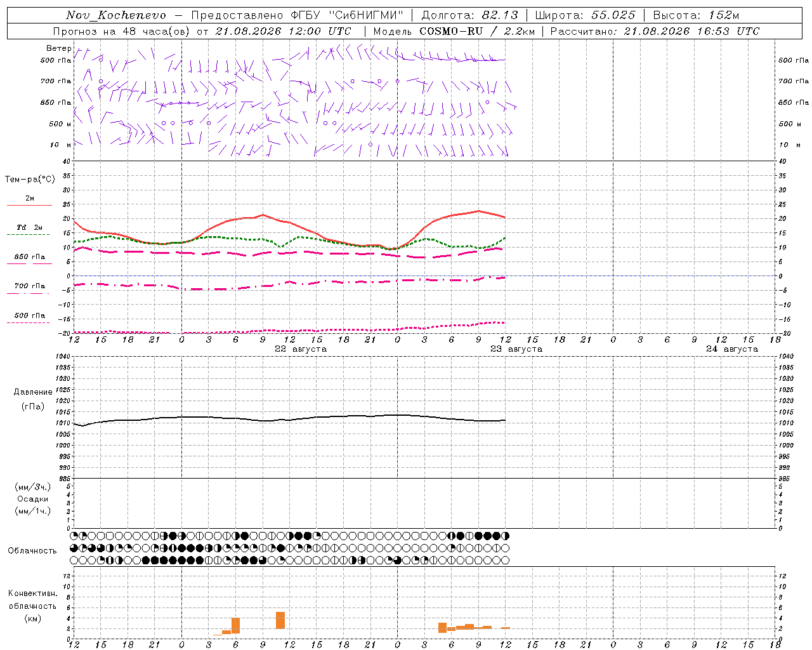Select the Широта: 55.025 header field
Screen dimensions: 812x650
click(585, 15)
